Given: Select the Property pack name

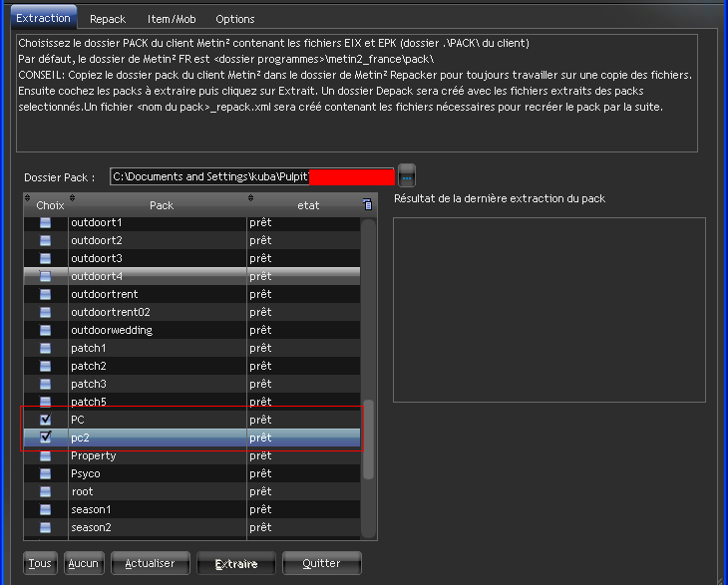Looking at the screenshot, I should coord(94,456).
